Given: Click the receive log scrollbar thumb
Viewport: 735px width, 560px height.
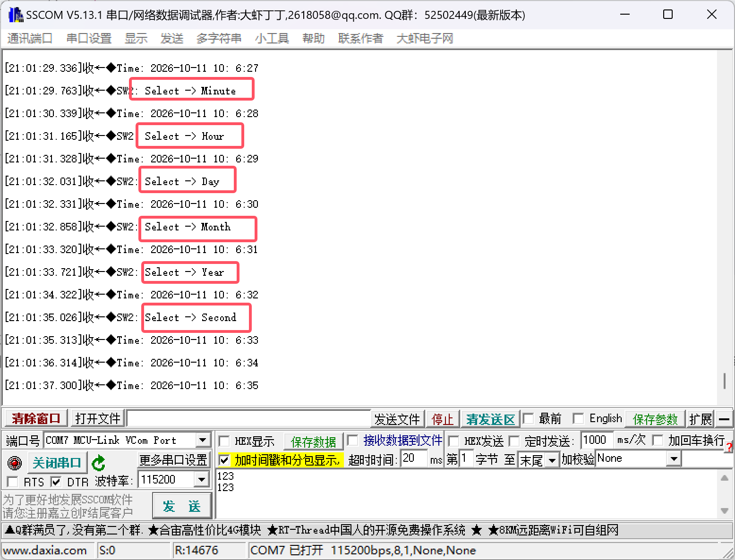Looking at the screenshot, I should (724, 381).
